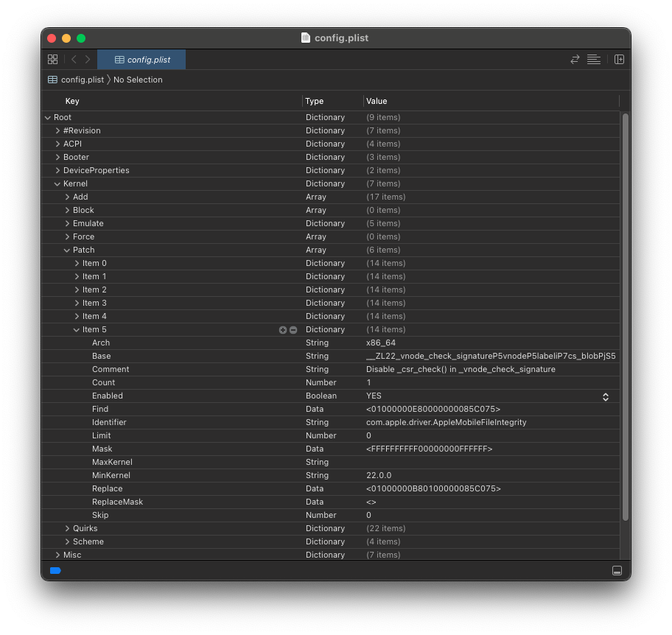Open the related items grid menu

point(52,60)
